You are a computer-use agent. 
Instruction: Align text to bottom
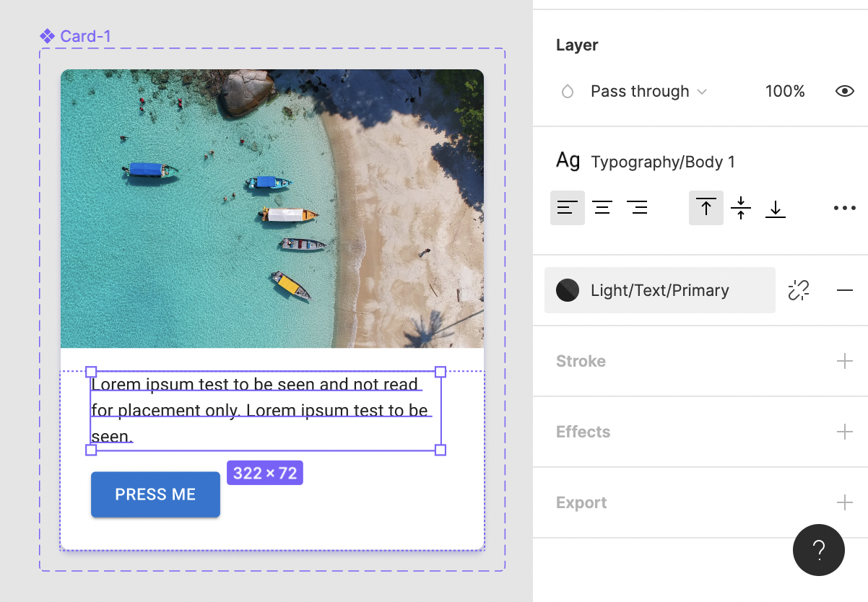[776, 208]
